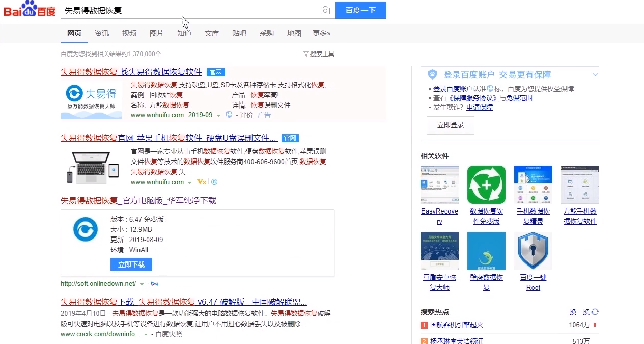This screenshot has height=344, width=644.
Task: Open the green 数据恢复软件免费版 recovery icon
Action: (x=486, y=184)
